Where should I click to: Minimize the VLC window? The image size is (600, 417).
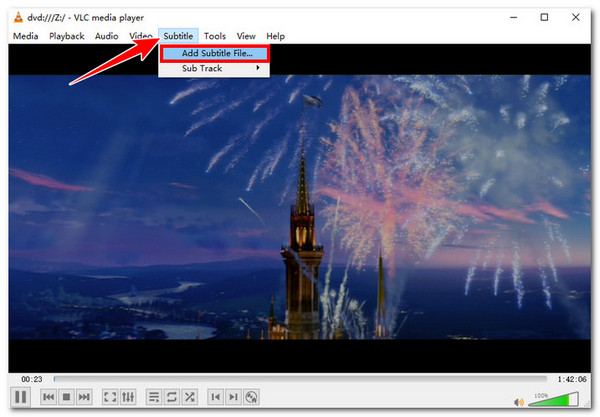tap(514, 17)
